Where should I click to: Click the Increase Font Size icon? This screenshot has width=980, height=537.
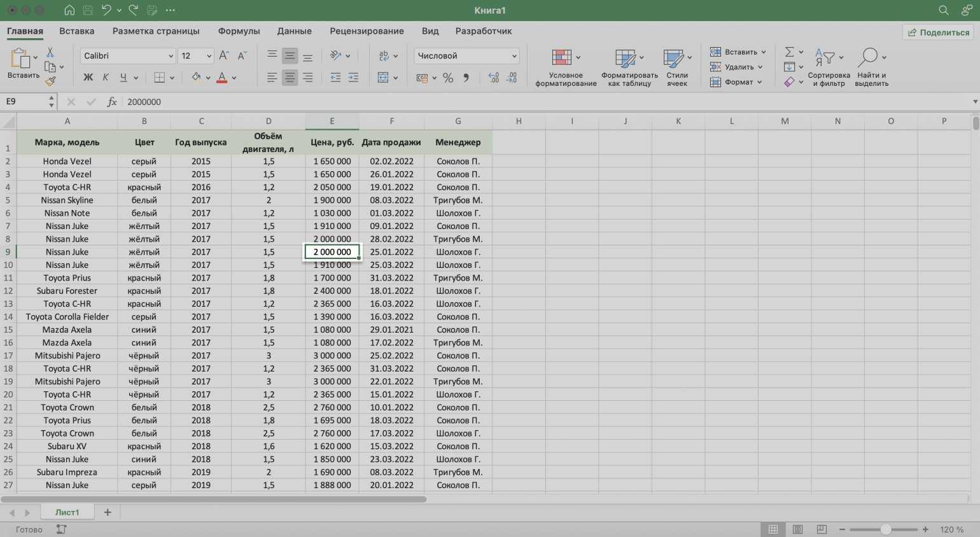point(224,56)
